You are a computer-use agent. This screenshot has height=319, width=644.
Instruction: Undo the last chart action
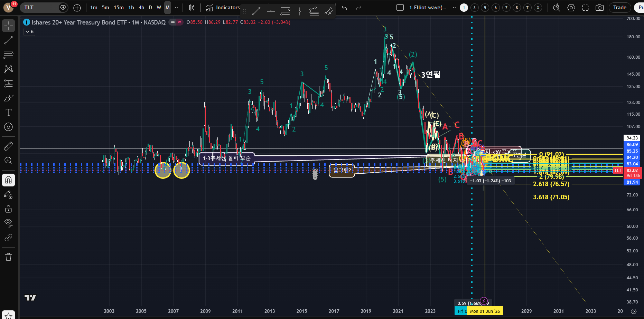pyautogui.click(x=344, y=8)
